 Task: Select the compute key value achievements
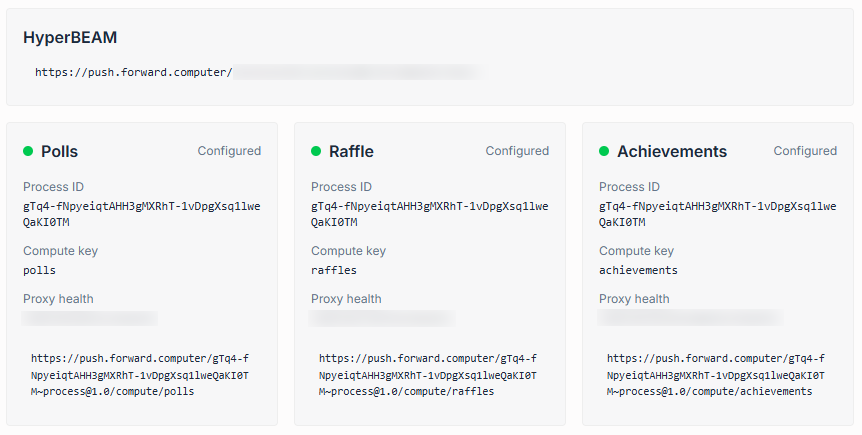tap(638, 270)
